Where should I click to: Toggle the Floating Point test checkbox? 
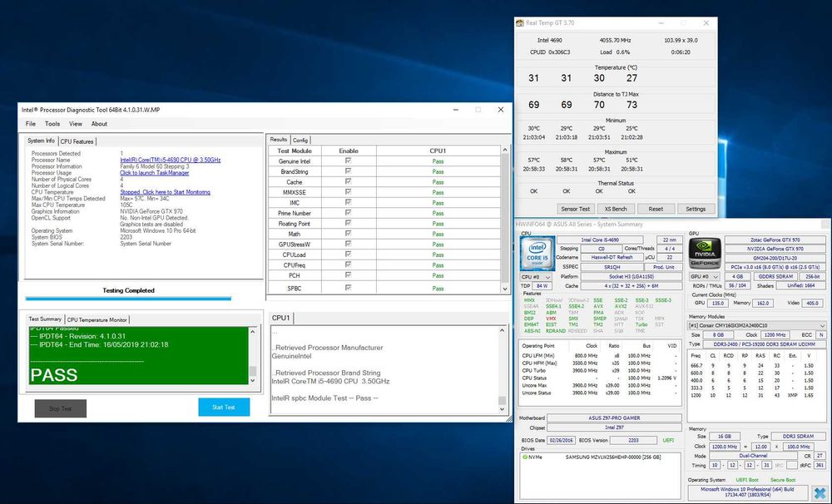coord(348,223)
